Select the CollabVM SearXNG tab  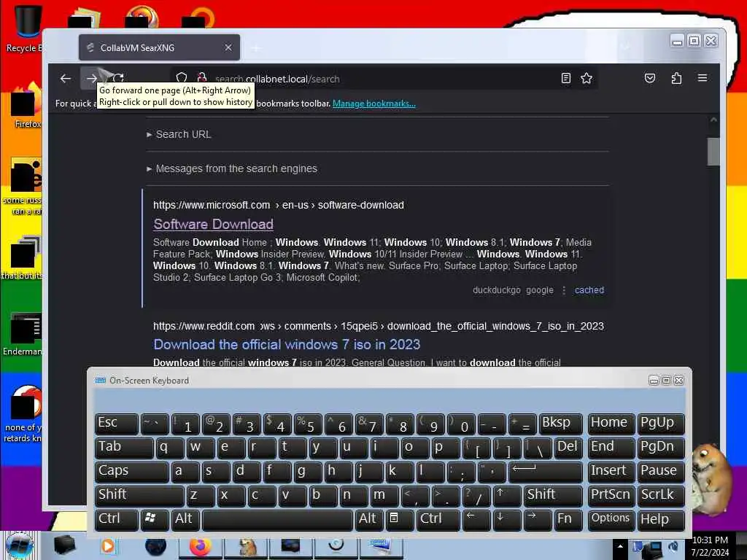coord(159,47)
